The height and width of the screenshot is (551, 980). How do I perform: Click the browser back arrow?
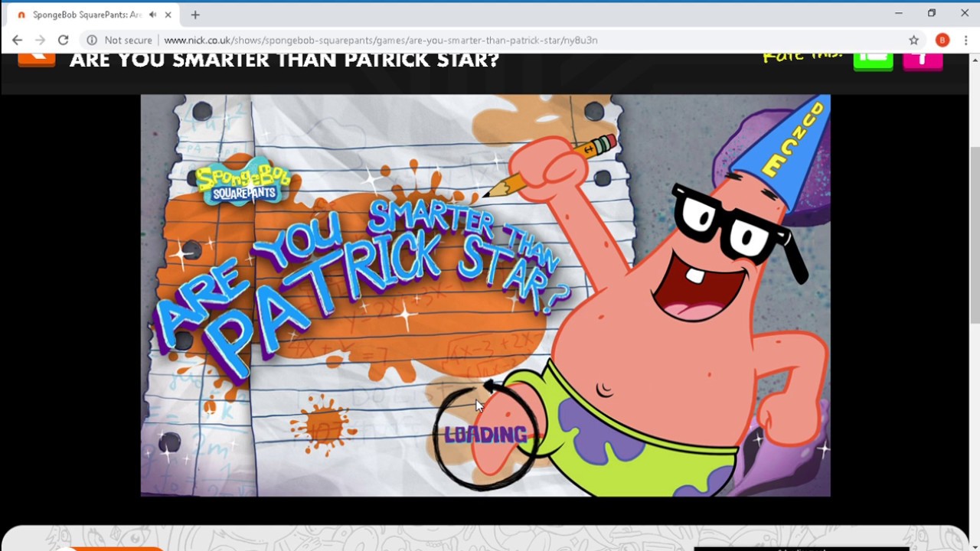point(17,40)
